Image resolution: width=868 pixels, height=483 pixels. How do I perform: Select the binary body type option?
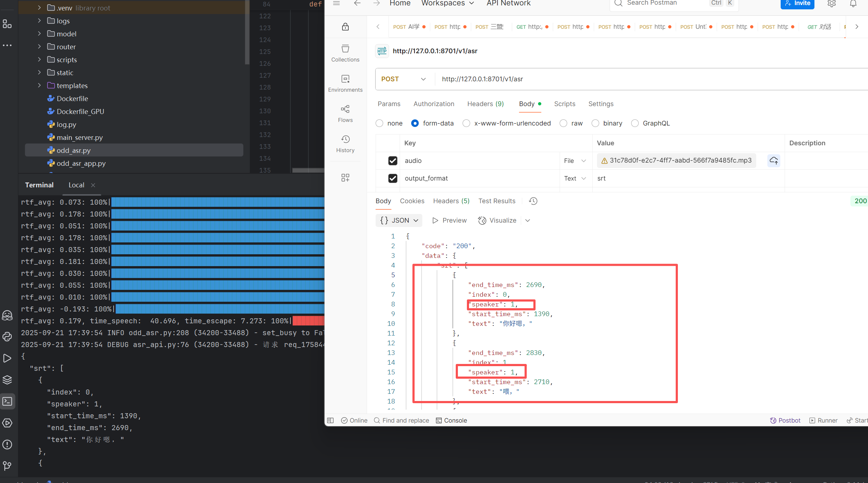point(596,123)
